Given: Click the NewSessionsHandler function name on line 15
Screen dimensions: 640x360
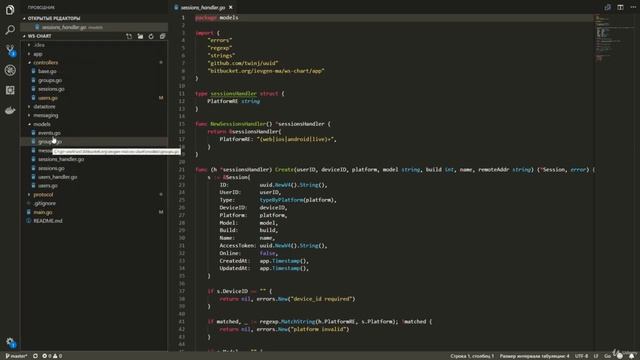Looking at the screenshot, I should pyautogui.click(x=238, y=124).
